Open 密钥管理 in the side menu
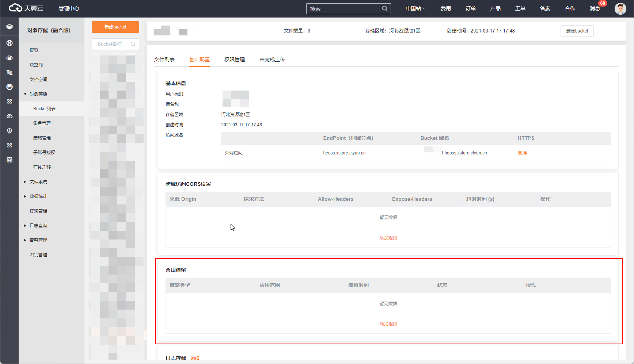 click(x=38, y=255)
